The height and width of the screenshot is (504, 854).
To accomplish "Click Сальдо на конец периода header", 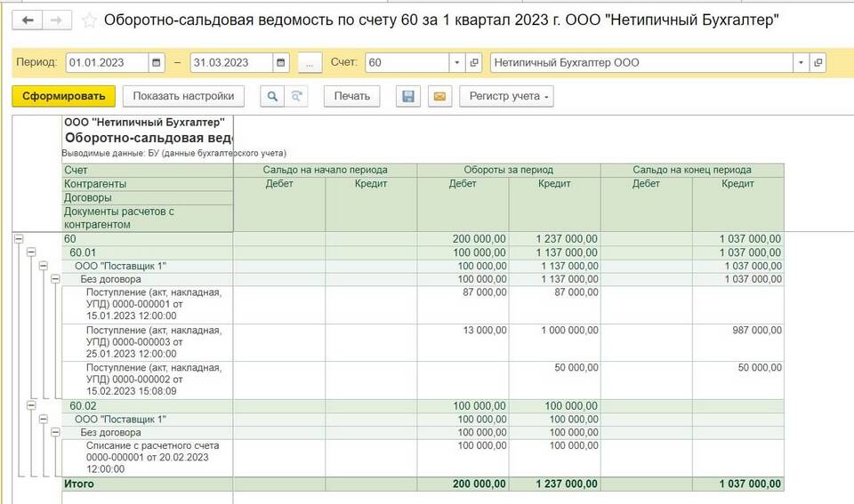I will point(692,170).
